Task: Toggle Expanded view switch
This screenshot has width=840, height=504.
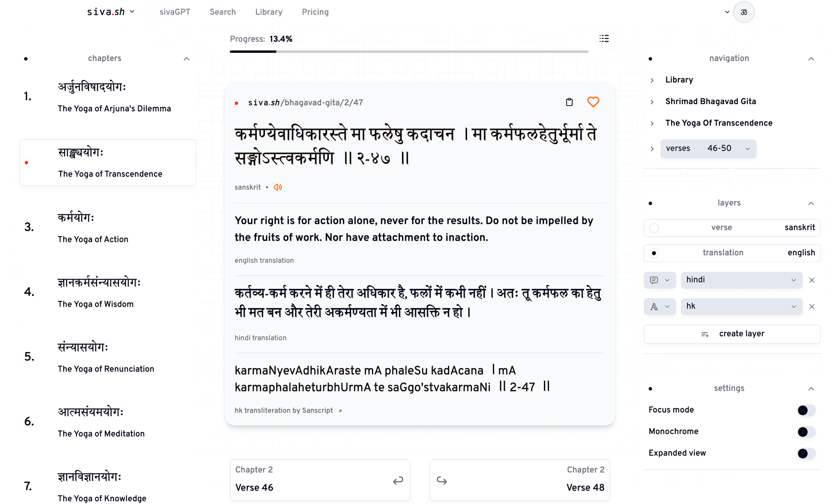Action: (x=806, y=454)
